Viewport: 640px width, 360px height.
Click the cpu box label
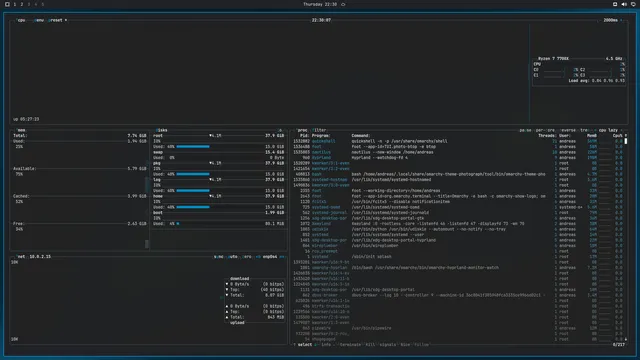point(21,20)
